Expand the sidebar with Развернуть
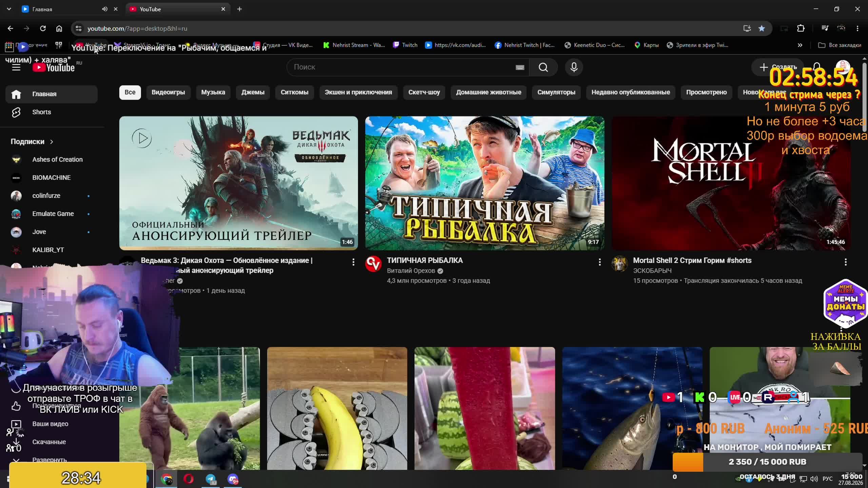 [50, 460]
